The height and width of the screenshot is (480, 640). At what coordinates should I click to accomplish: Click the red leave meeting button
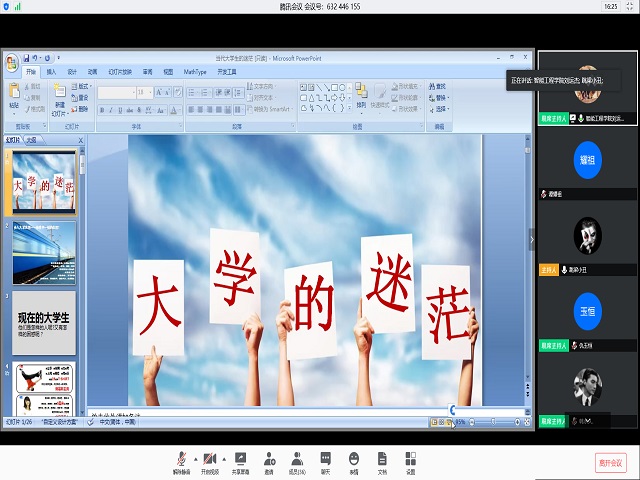(609, 462)
